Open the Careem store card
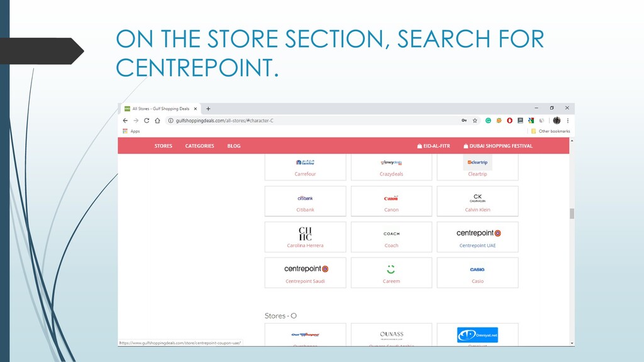This screenshot has height=362, width=644. [x=391, y=273]
